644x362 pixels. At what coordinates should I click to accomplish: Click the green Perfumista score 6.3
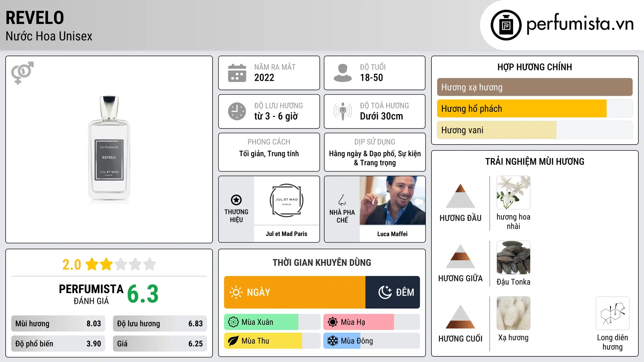coord(143,294)
